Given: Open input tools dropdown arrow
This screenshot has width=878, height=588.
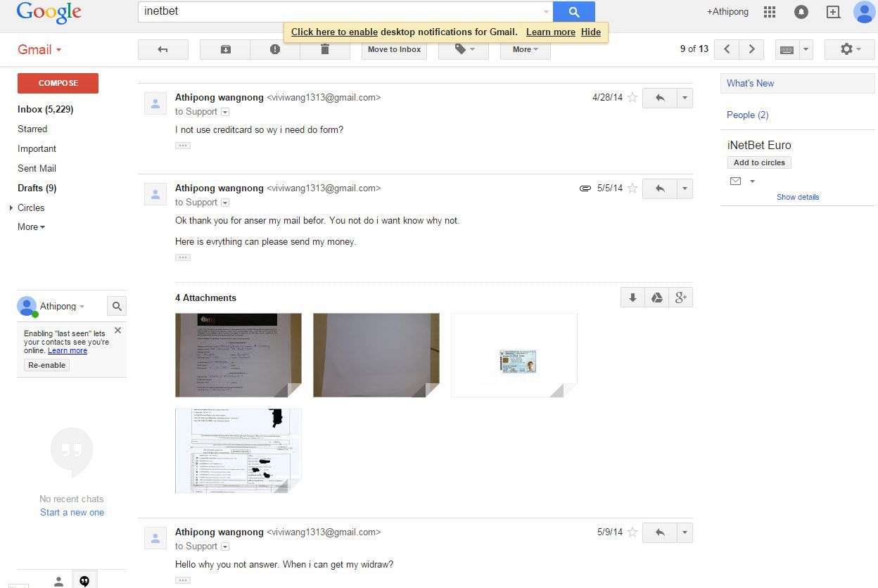Looking at the screenshot, I should [806, 49].
